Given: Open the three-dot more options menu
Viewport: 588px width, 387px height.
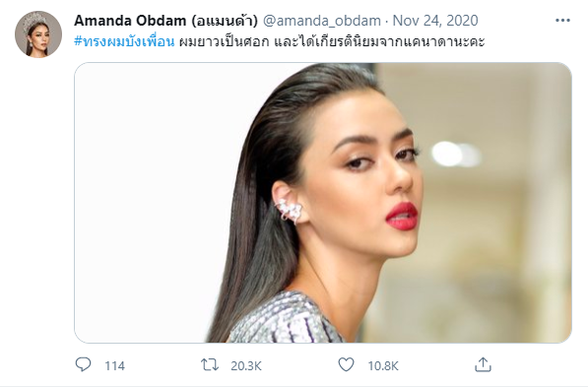Looking at the screenshot, I should point(562,21).
